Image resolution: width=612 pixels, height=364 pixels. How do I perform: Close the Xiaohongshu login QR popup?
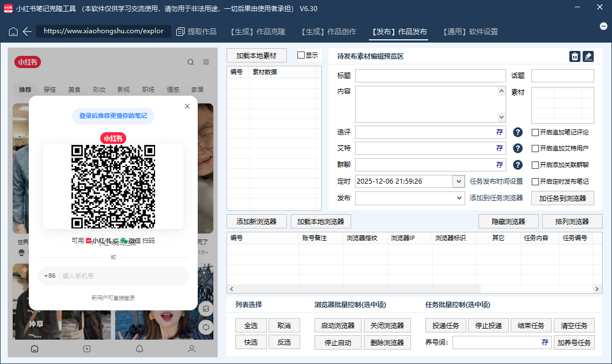pyautogui.click(x=187, y=106)
